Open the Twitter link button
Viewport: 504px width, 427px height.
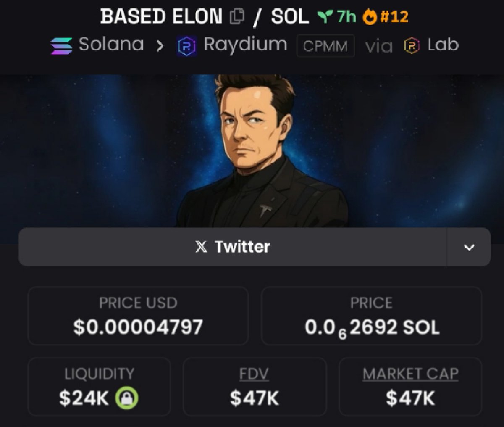pyautogui.click(x=232, y=247)
